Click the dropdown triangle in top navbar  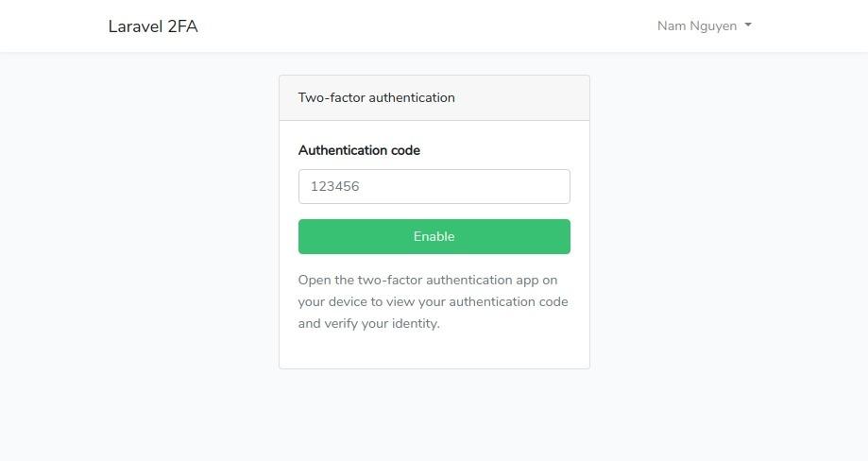pyautogui.click(x=748, y=26)
